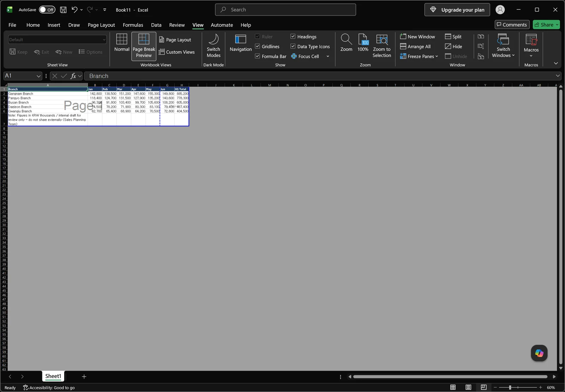Add a new sheet with plus button
Image resolution: width=565 pixels, height=392 pixels.
point(84,376)
